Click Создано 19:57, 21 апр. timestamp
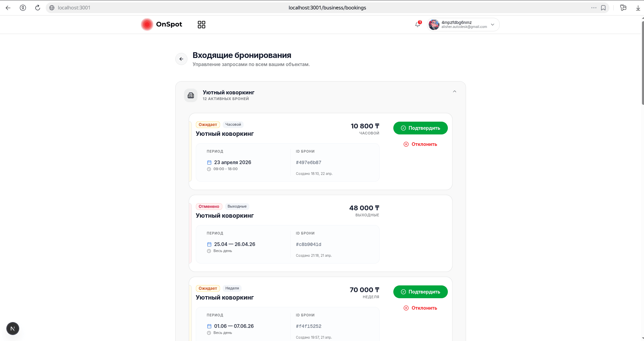Screen dimensions: 644x341 click(x=314, y=338)
